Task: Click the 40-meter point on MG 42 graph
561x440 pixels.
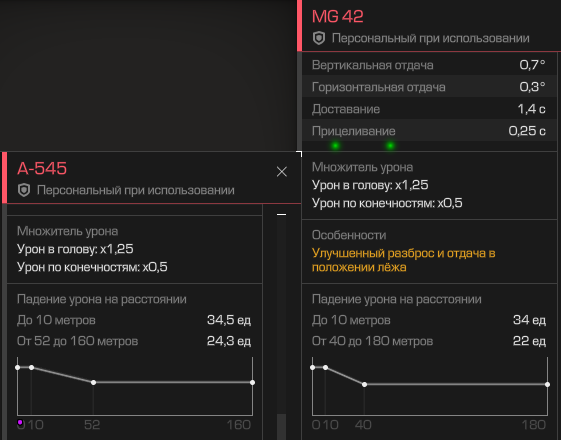Action: [x=364, y=385]
